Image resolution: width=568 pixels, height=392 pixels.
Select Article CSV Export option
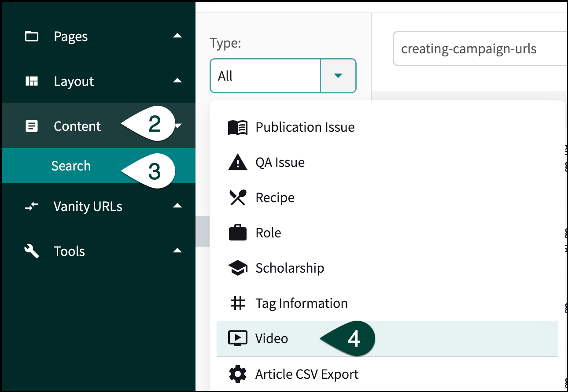coord(307,374)
